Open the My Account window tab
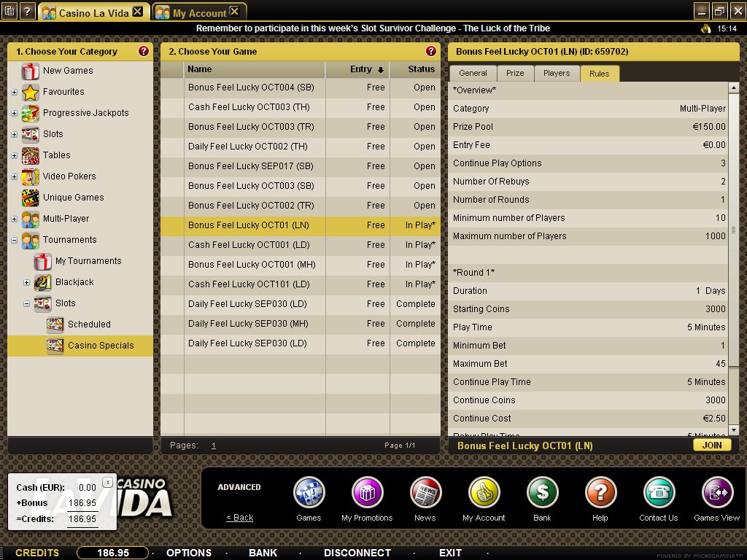747x560 pixels. click(199, 13)
